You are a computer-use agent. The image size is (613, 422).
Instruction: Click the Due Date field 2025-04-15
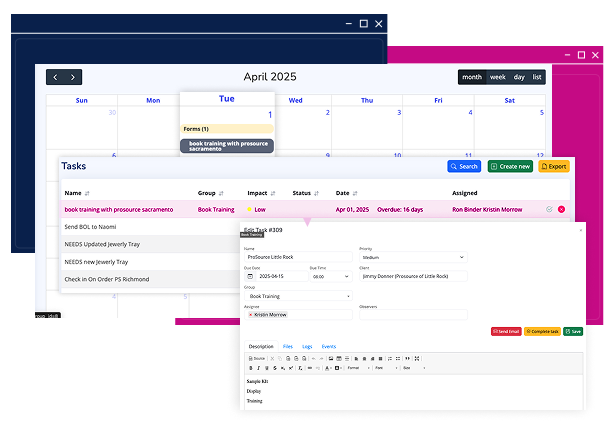282,276
